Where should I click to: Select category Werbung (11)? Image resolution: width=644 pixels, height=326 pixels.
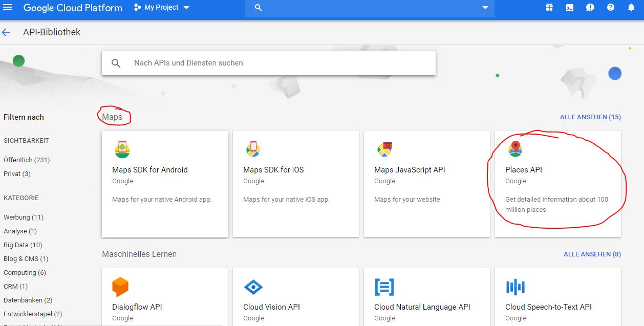pyautogui.click(x=24, y=217)
